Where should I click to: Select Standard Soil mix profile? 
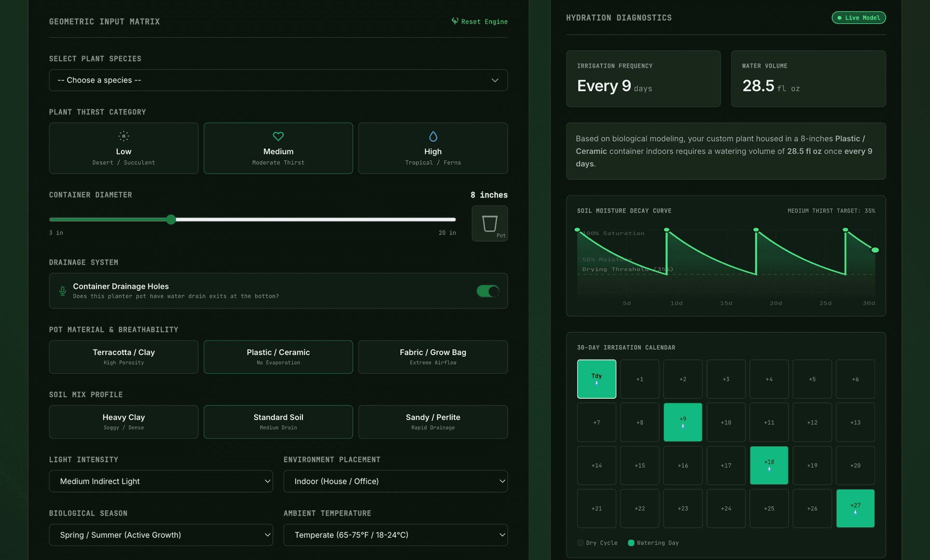tap(279, 422)
